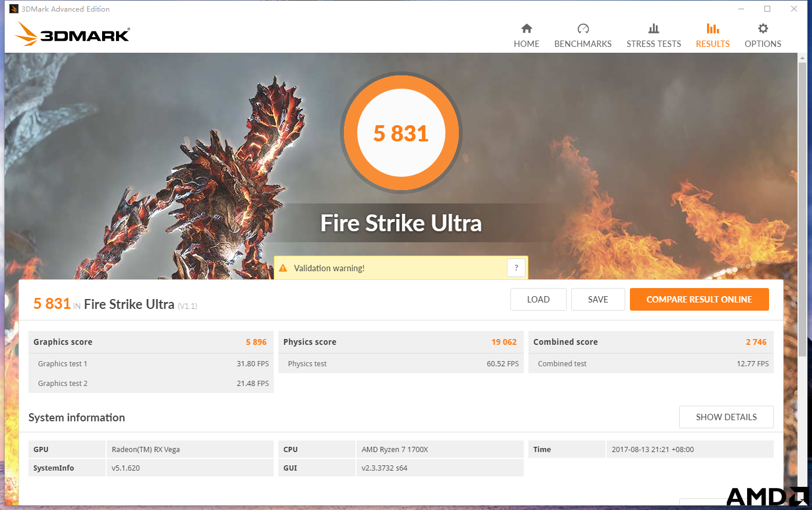Click the Combined score value 2 746

point(756,342)
